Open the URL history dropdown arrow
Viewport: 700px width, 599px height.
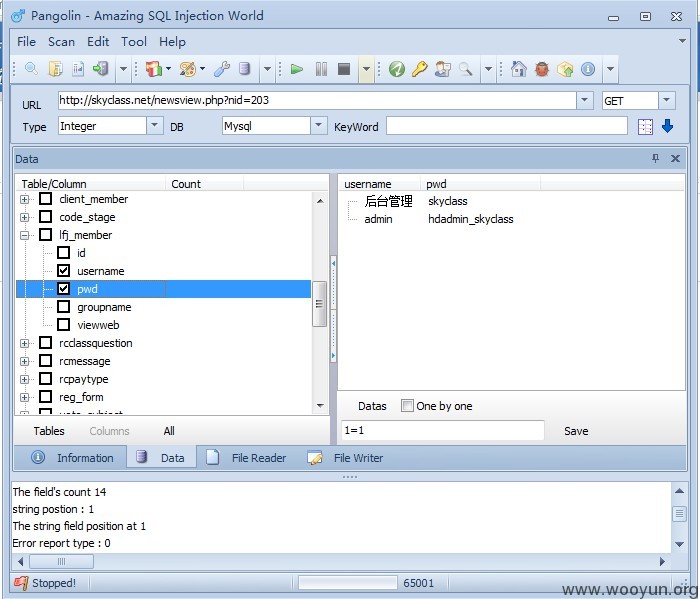[584, 100]
